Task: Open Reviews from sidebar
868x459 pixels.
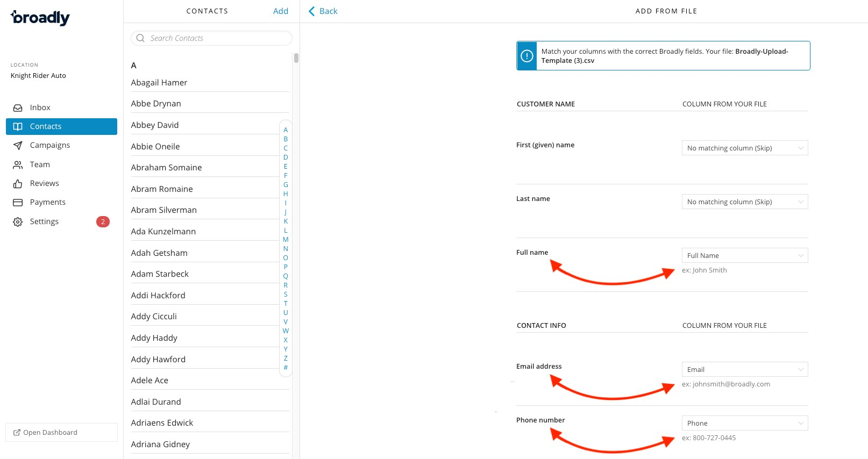Action: tap(61, 183)
